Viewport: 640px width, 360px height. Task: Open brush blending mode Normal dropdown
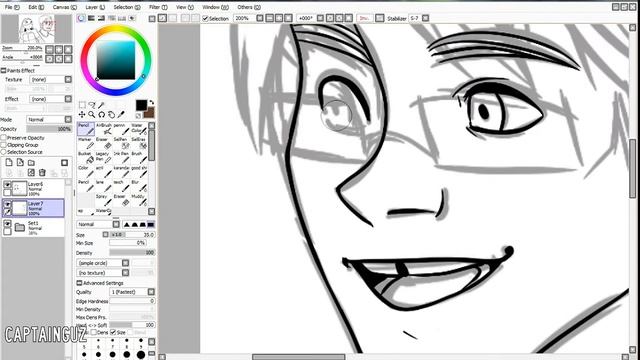tap(98, 224)
